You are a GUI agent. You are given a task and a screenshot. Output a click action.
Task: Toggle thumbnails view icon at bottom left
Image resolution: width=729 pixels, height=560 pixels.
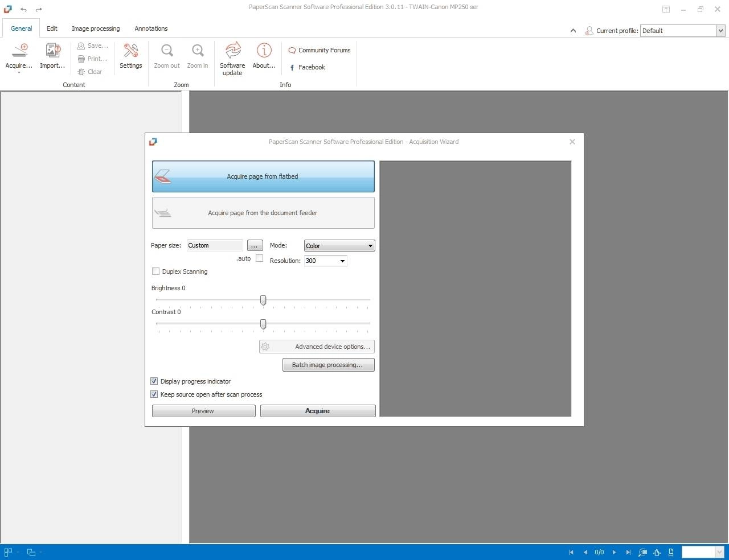click(x=8, y=552)
